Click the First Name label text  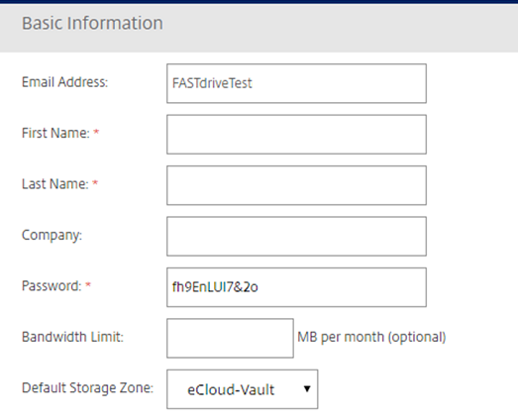[x=55, y=133]
